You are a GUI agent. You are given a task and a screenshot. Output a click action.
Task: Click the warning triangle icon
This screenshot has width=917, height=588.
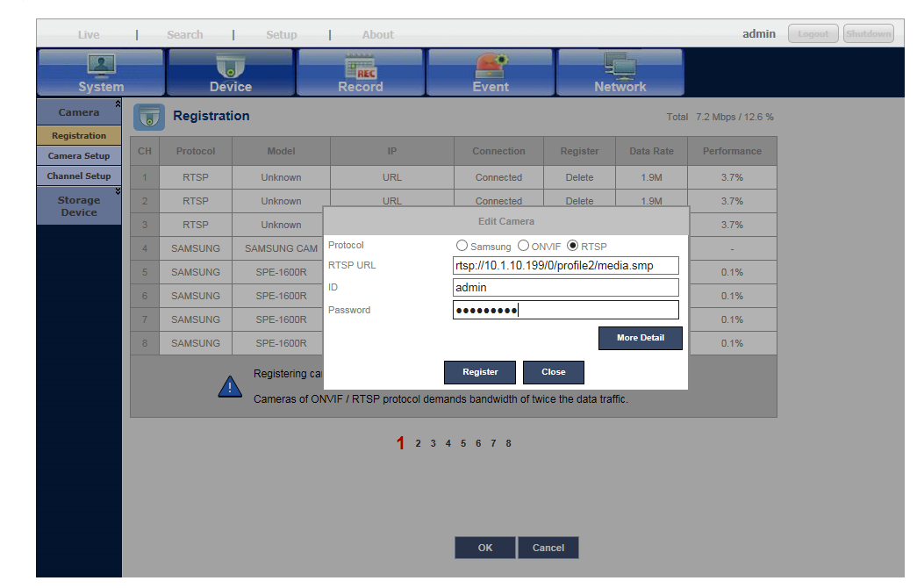click(230, 387)
